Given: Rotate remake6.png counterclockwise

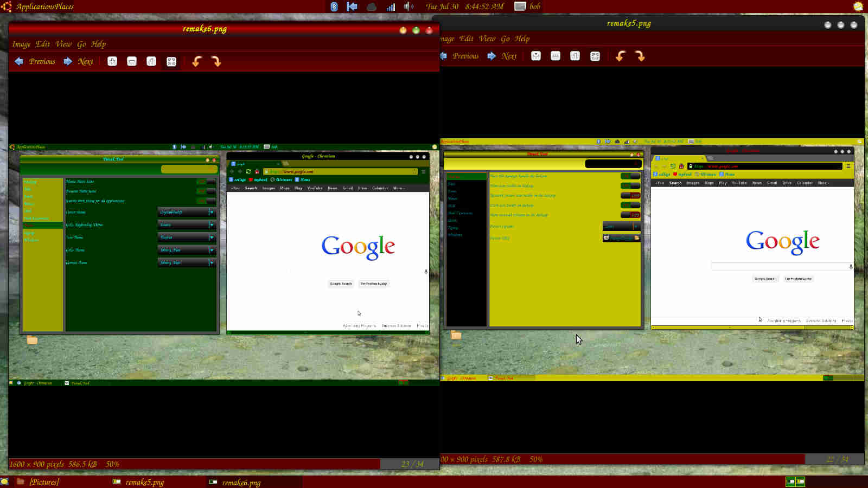Looking at the screenshot, I should pos(197,62).
